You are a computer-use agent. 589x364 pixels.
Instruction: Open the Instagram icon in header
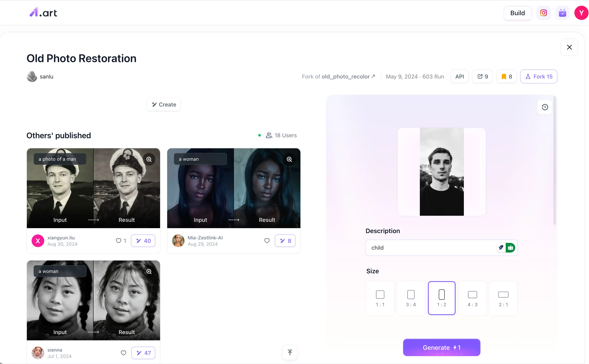click(543, 13)
